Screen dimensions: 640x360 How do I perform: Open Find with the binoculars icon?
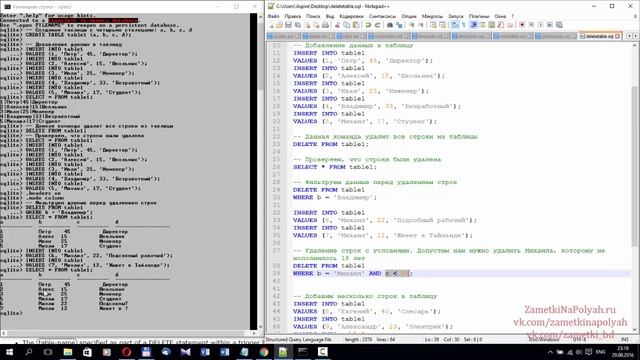coord(389,25)
